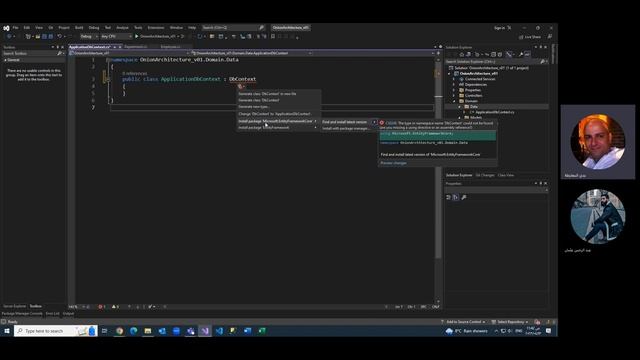Open the Package Manager Console tab

pyautogui.click(x=22, y=313)
